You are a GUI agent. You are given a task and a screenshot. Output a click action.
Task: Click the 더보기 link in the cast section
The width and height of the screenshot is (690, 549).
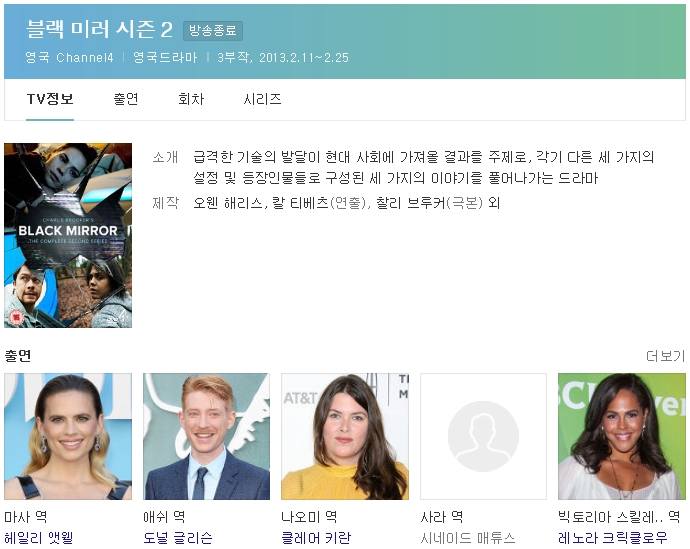click(x=665, y=356)
